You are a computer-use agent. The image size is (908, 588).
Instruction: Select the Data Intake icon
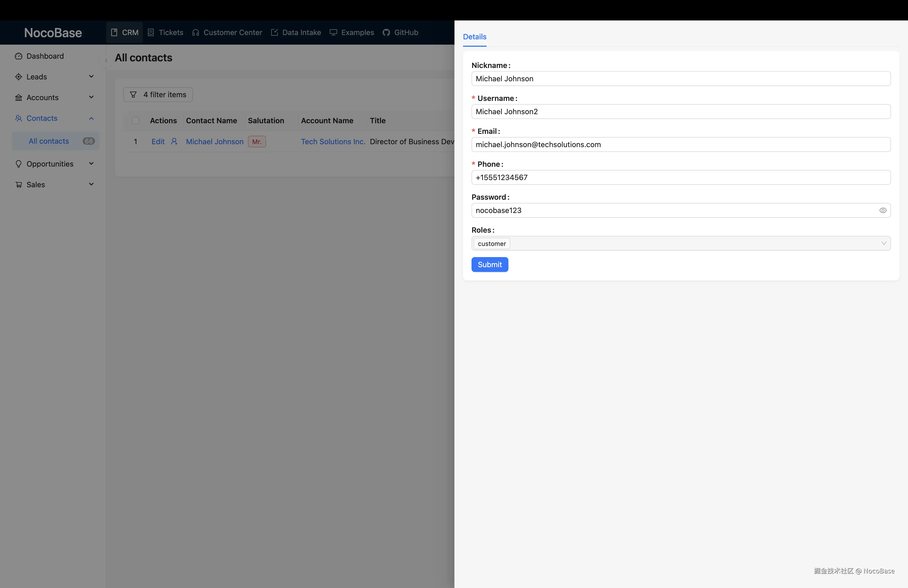(x=274, y=32)
